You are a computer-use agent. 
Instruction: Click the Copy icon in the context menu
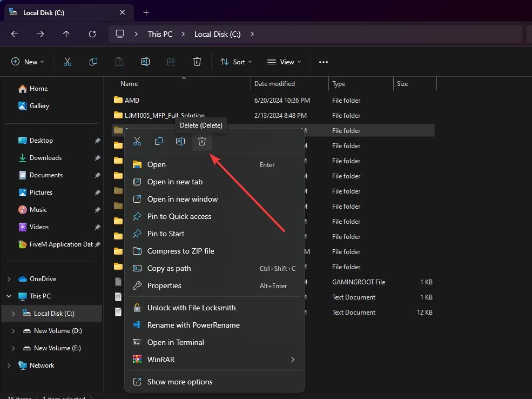pyautogui.click(x=159, y=141)
